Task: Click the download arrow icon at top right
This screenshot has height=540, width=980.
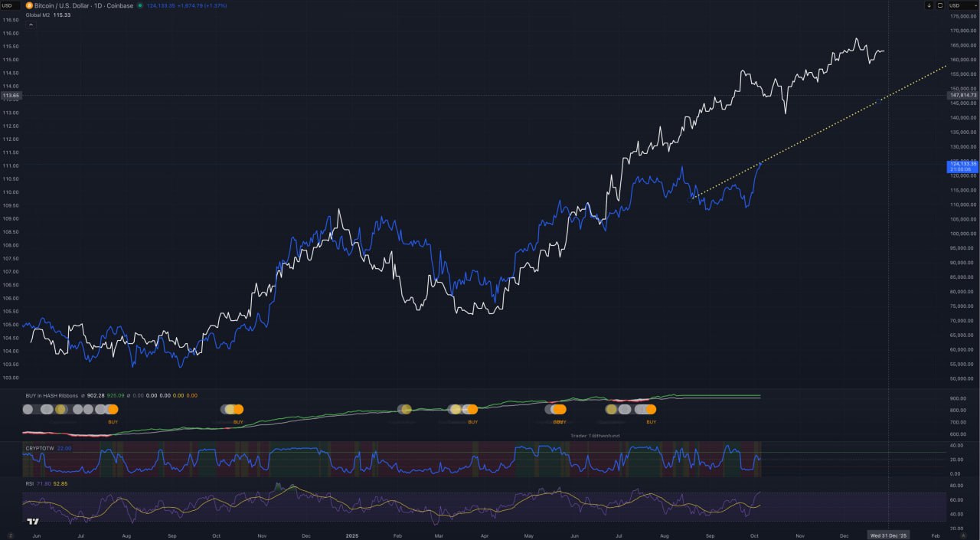Action: click(929, 5)
